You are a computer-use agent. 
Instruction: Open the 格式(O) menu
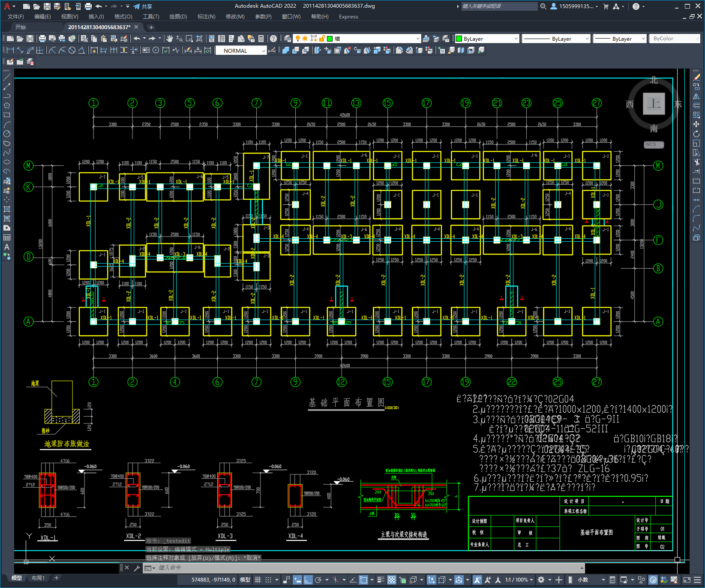(123, 17)
